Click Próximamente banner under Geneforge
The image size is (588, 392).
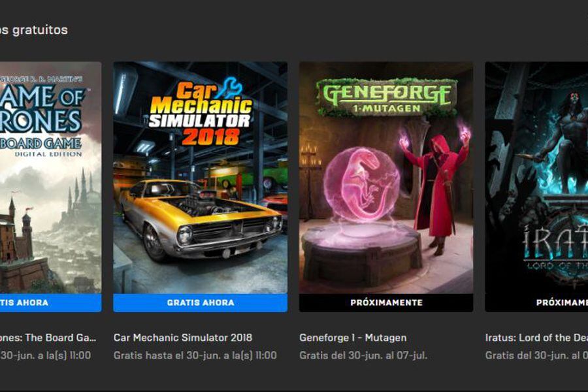[x=386, y=302]
